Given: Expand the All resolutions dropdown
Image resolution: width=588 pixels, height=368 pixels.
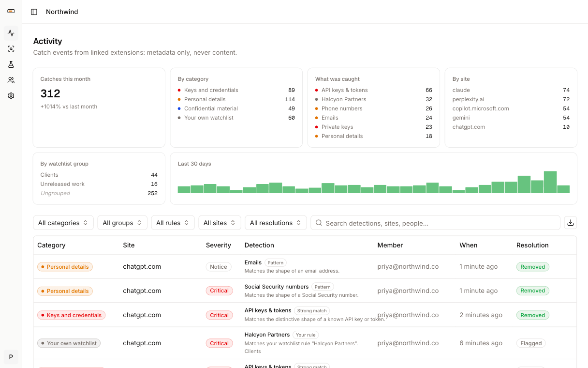Looking at the screenshot, I should pos(276,223).
